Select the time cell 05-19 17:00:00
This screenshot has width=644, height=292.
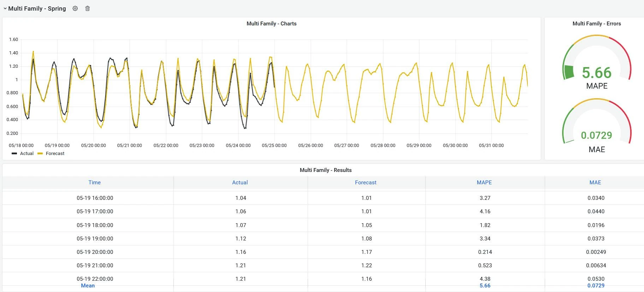tap(95, 211)
